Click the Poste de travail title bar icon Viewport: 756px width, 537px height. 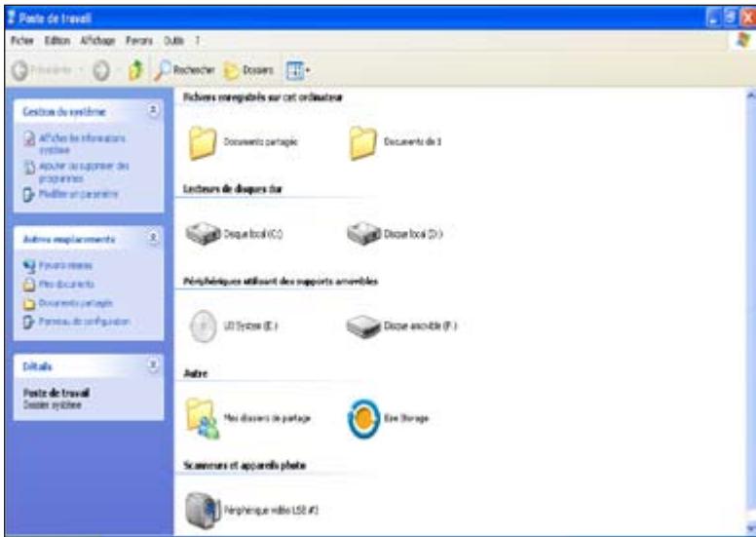coord(12,19)
